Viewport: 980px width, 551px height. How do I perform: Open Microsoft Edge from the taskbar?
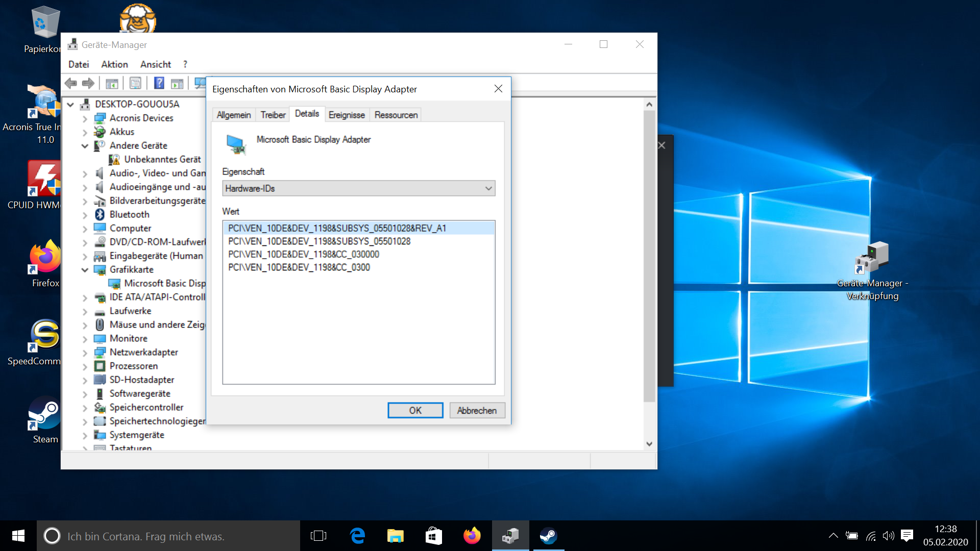(357, 536)
